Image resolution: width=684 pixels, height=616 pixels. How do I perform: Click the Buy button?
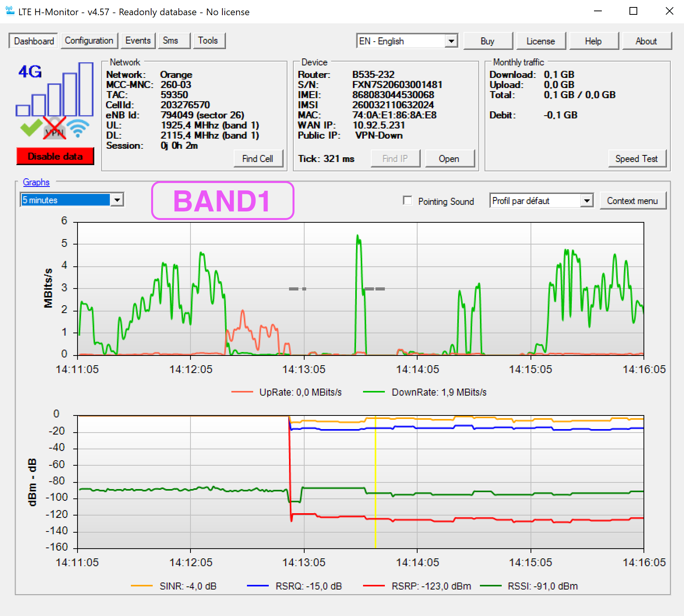pyautogui.click(x=488, y=41)
